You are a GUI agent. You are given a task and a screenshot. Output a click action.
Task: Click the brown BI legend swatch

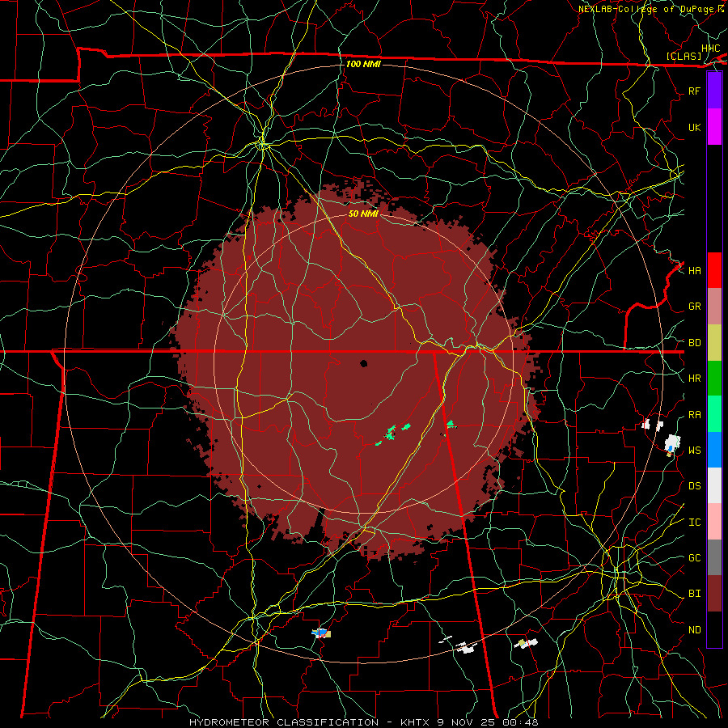(x=714, y=594)
